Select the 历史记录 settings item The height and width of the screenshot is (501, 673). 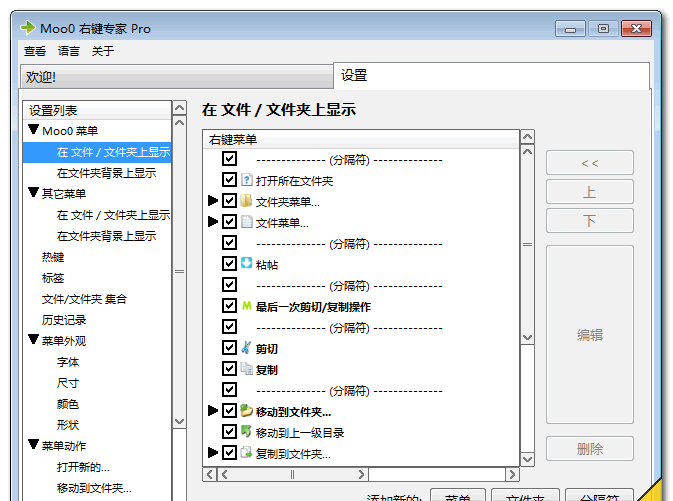pos(64,320)
